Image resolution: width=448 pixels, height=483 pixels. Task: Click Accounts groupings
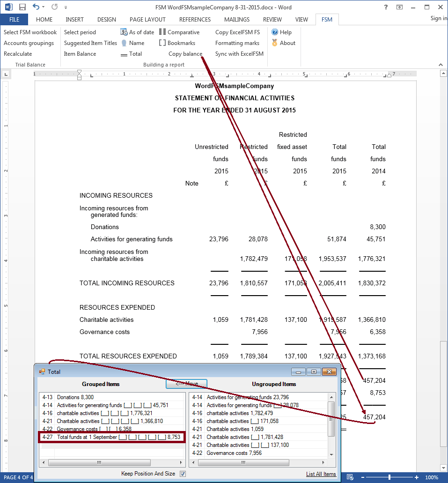click(29, 43)
